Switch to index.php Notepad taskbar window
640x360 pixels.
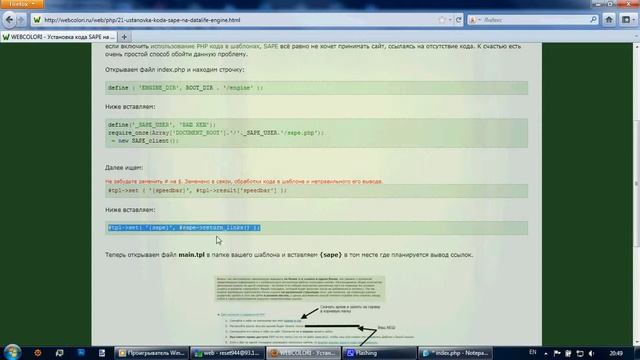(x=455, y=353)
